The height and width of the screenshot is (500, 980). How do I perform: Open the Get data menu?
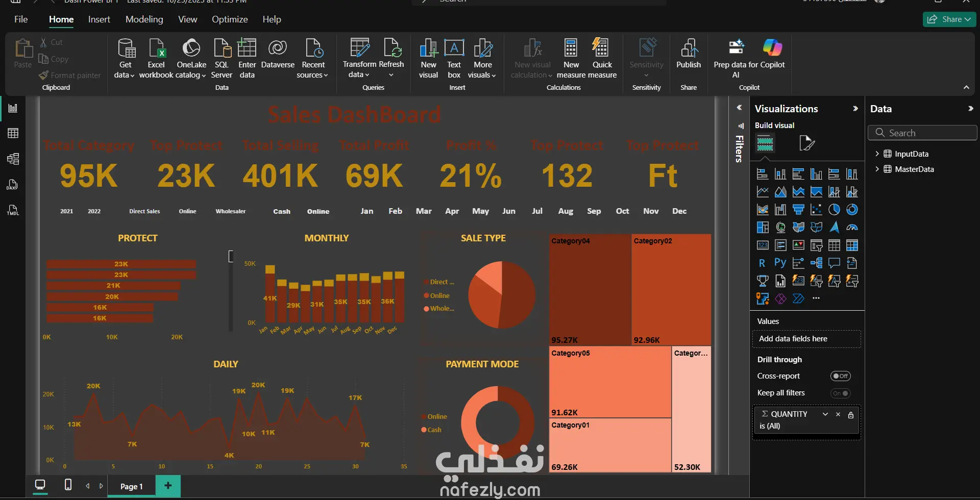click(x=125, y=59)
